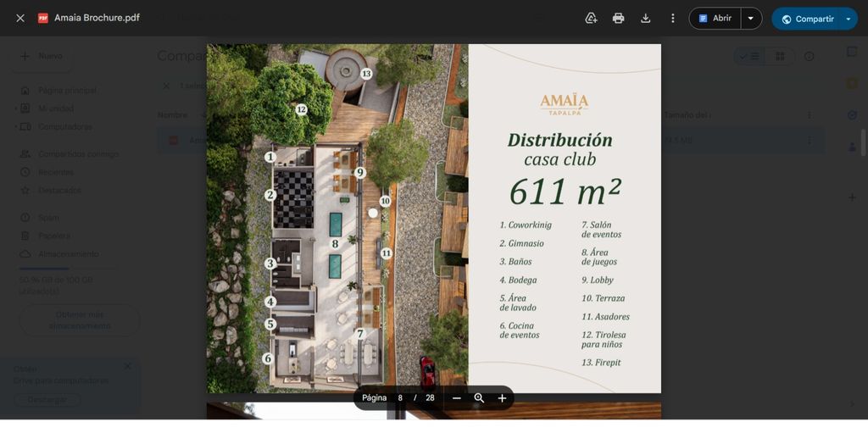Open Almacenamiento in Drive sidebar
868x433 pixels.
68,253
